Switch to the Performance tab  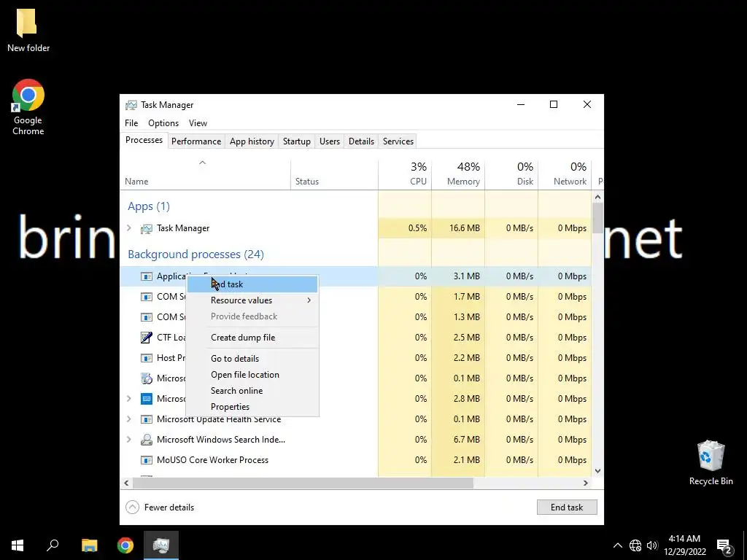coord(196,141)
